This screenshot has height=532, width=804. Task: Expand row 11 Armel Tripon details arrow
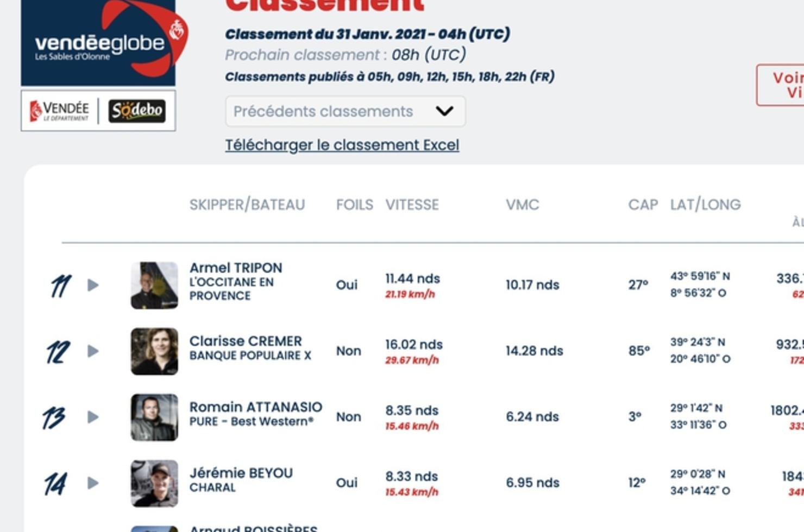click(x=93, y=285)
